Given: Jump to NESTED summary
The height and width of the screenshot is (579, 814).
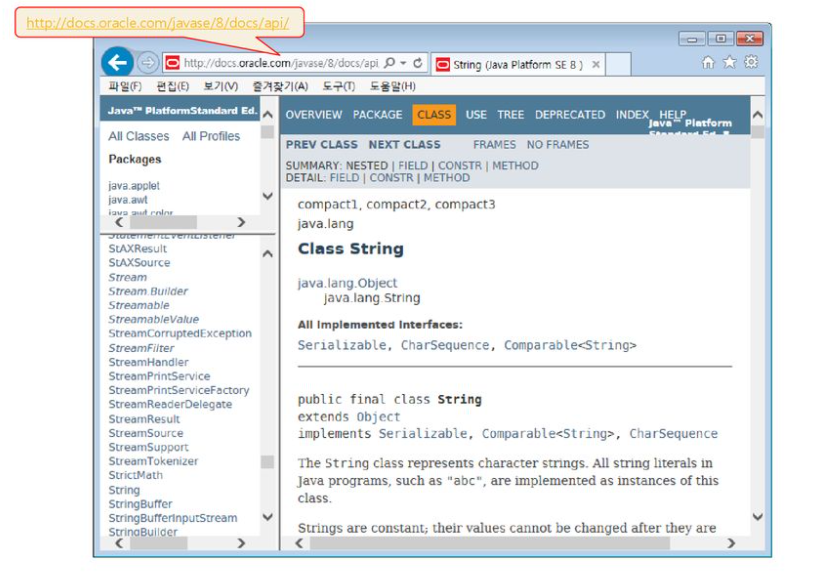Looking at the screenshot, I should (x=367, y=166).
